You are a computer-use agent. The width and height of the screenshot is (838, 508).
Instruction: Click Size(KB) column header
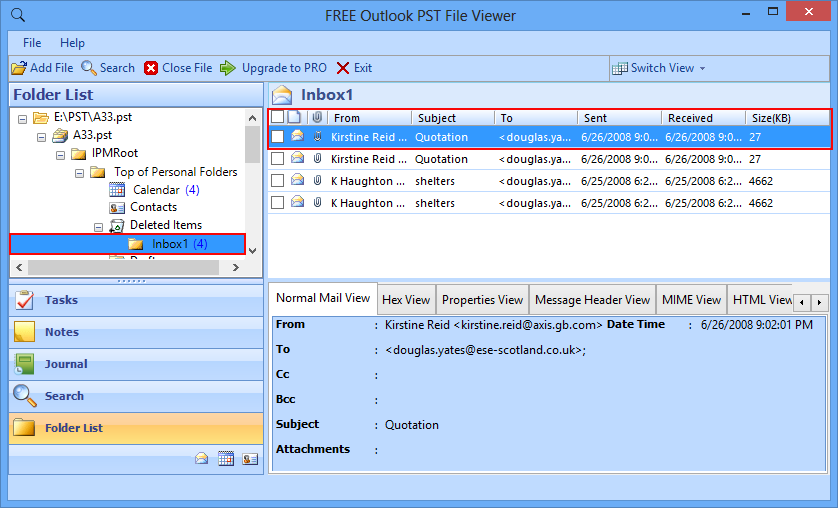click(788, 118)
